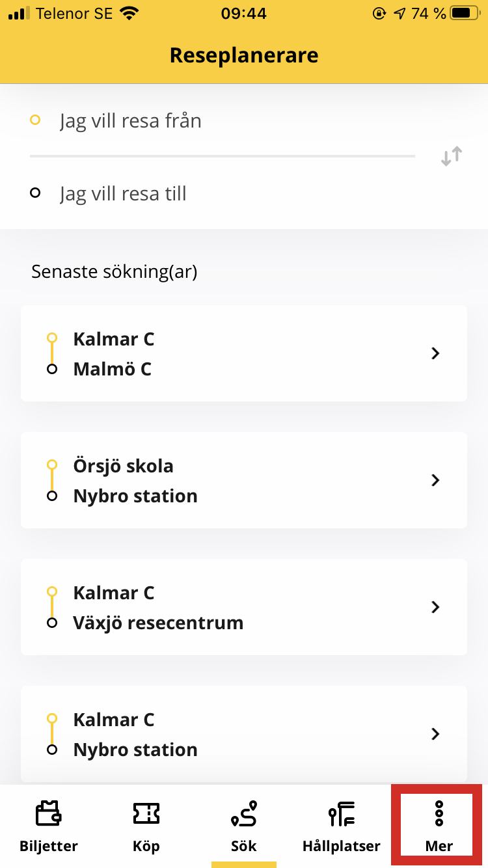Open the Biljetter wallet icon
Viewport: 488px width, 868px height.
pyautogui.click(x=49, y=813)
